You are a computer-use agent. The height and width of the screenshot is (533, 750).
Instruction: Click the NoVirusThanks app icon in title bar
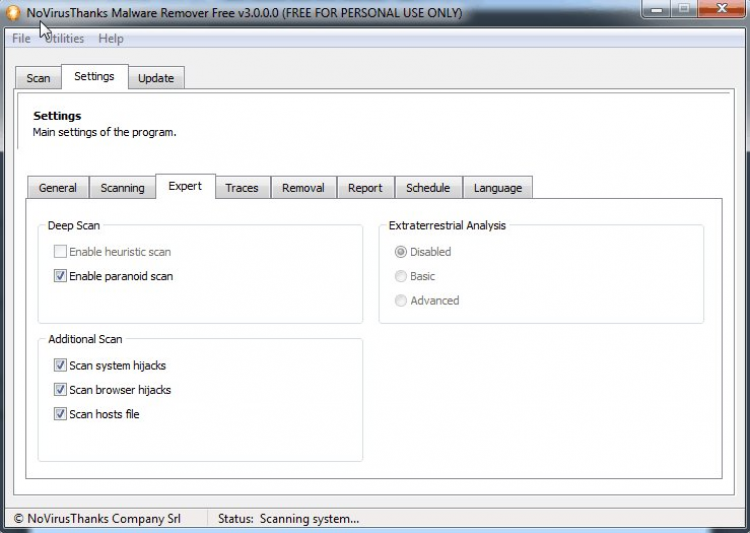coord(13,12)
